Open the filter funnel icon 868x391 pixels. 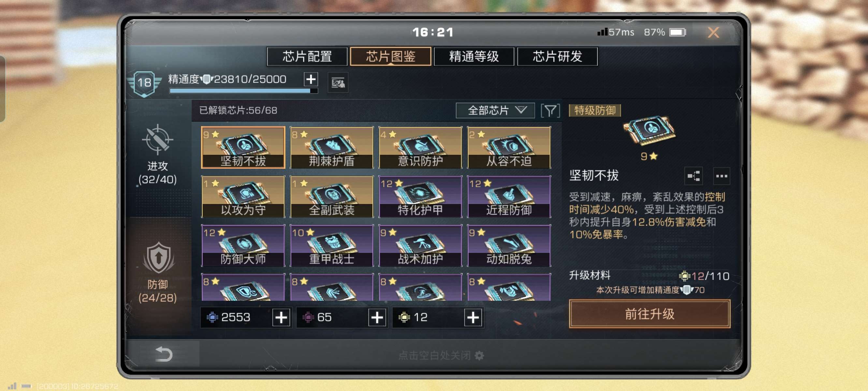550,110
